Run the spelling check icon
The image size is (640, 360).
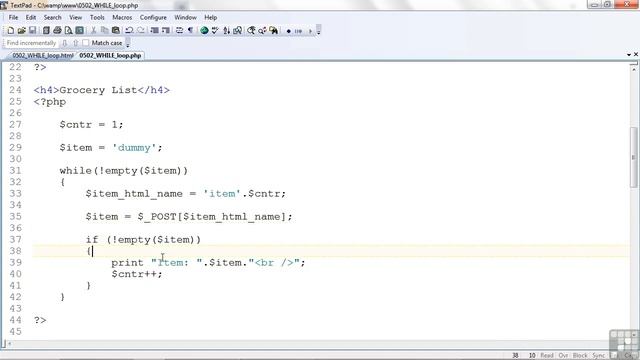coord(215,31)
